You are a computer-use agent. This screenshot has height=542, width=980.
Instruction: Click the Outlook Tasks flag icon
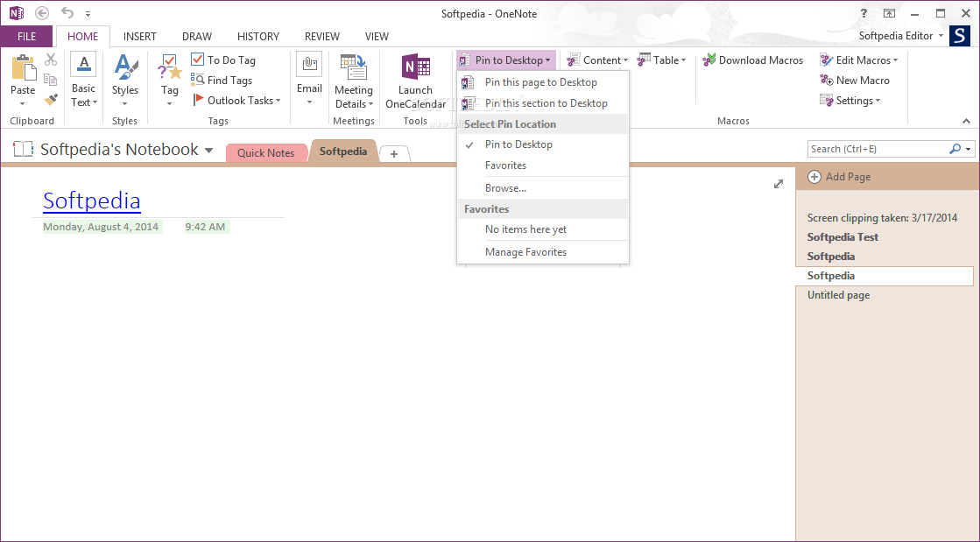(198, 100)
